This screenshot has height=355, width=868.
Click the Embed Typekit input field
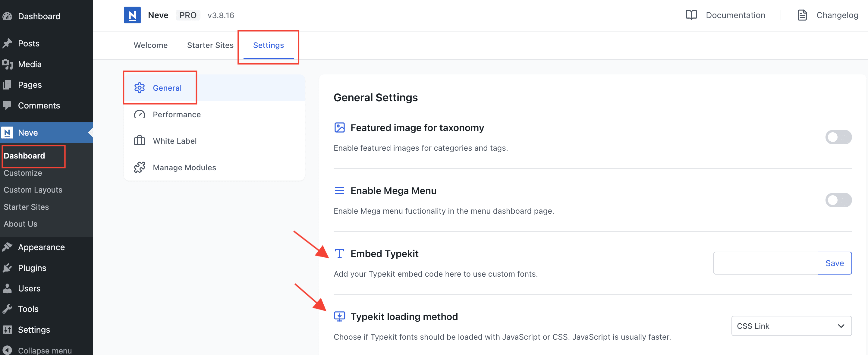point(765,263)
